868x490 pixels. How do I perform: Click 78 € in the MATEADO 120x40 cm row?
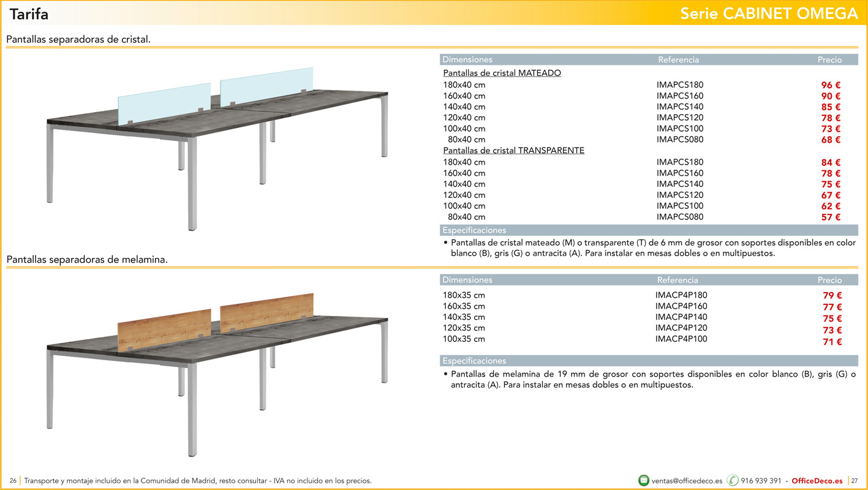(x=831, y=118)
